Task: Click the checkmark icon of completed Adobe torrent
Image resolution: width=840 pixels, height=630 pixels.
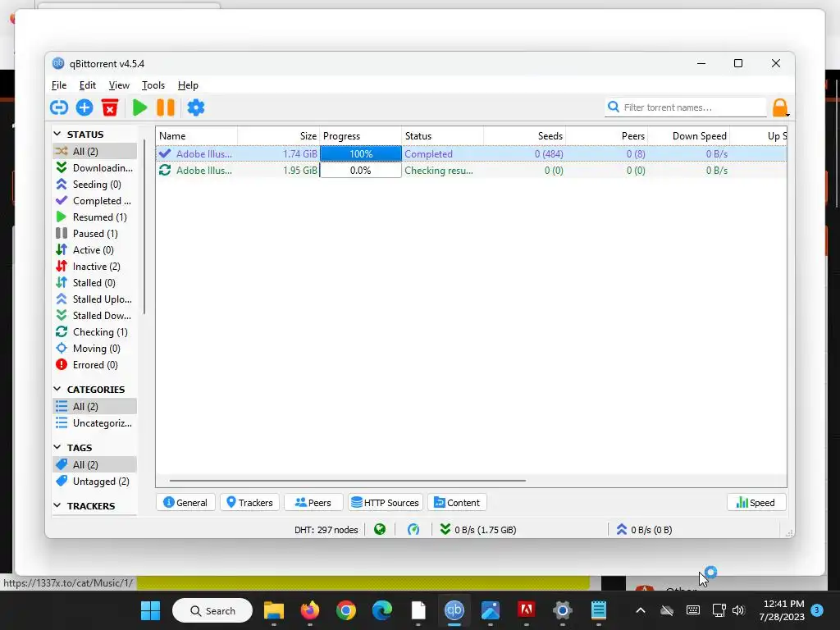Action: (165, 153)
